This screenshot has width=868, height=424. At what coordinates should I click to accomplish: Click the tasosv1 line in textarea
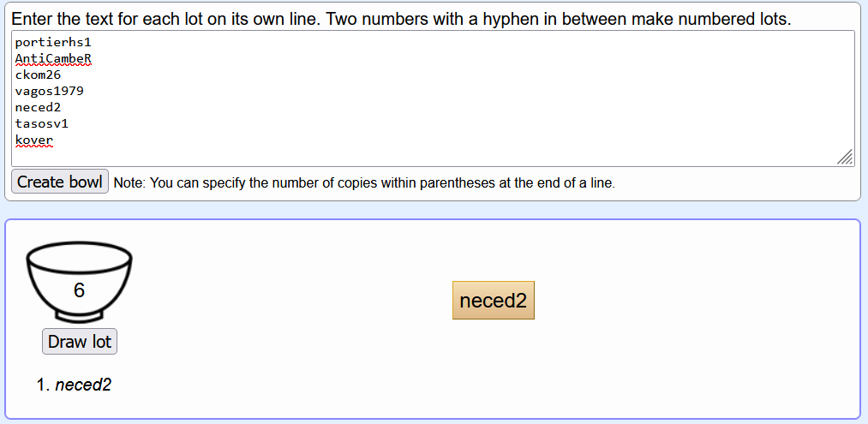tap(42, 124)
